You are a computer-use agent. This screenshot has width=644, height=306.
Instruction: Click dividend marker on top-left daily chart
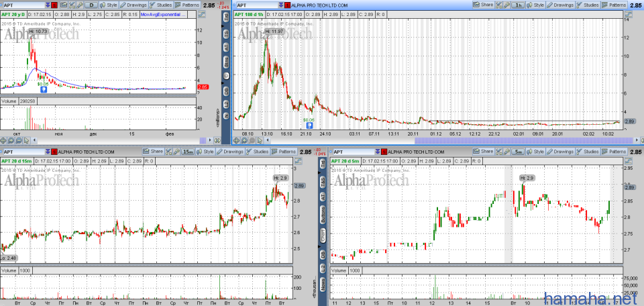pyautogui.click(x=44, y=89)
